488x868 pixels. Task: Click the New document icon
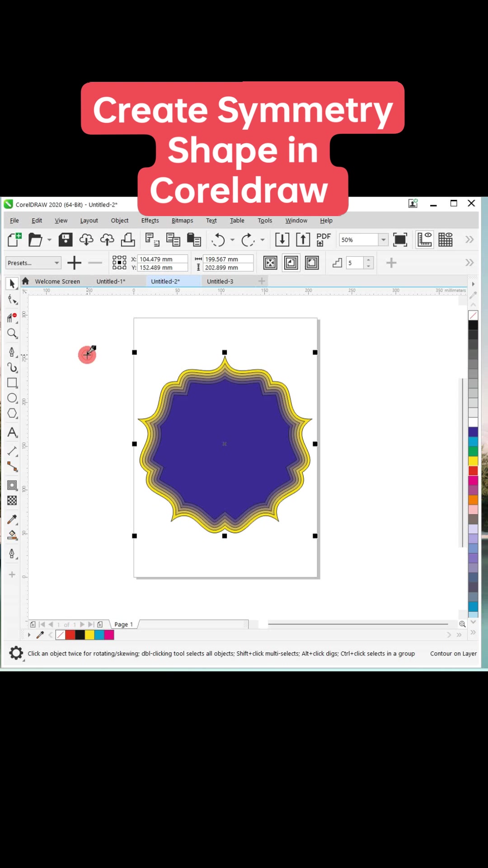[x=14, y=240]
